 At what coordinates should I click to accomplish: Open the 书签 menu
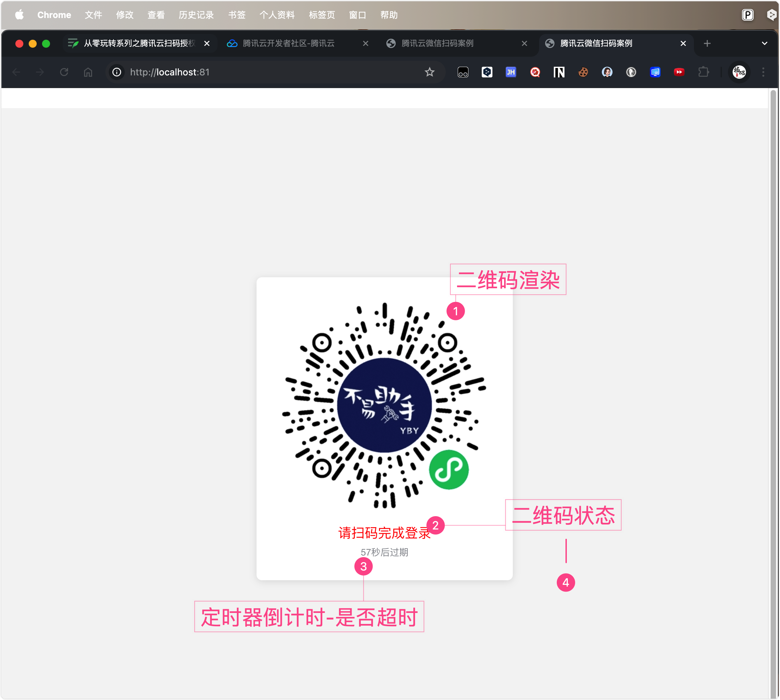237,15
